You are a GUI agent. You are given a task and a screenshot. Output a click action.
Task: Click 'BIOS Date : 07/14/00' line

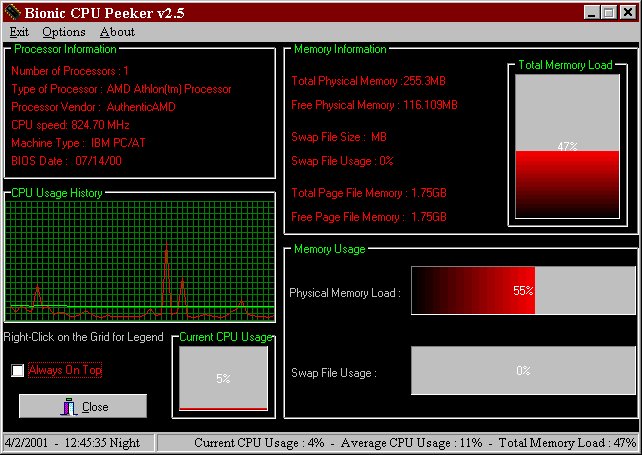coord(66,161)
